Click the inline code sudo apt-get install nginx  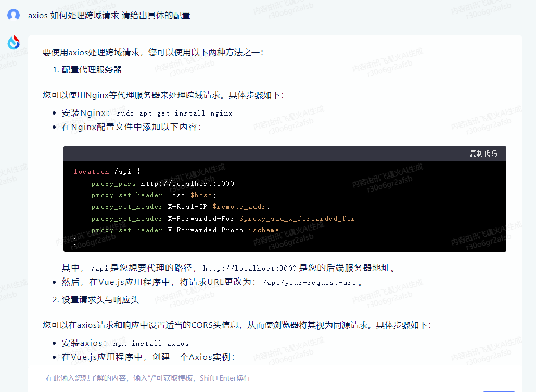(174, 113)
